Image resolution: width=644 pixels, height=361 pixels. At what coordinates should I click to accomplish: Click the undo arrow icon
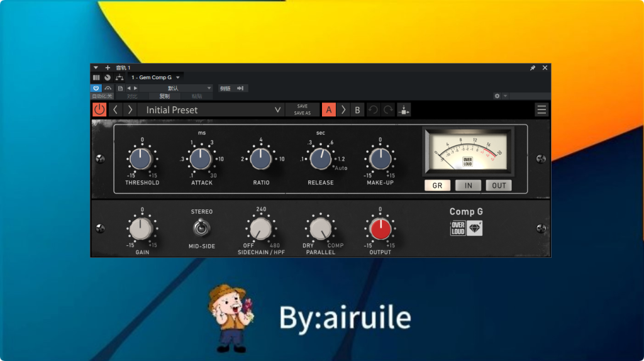pos(373,109)
